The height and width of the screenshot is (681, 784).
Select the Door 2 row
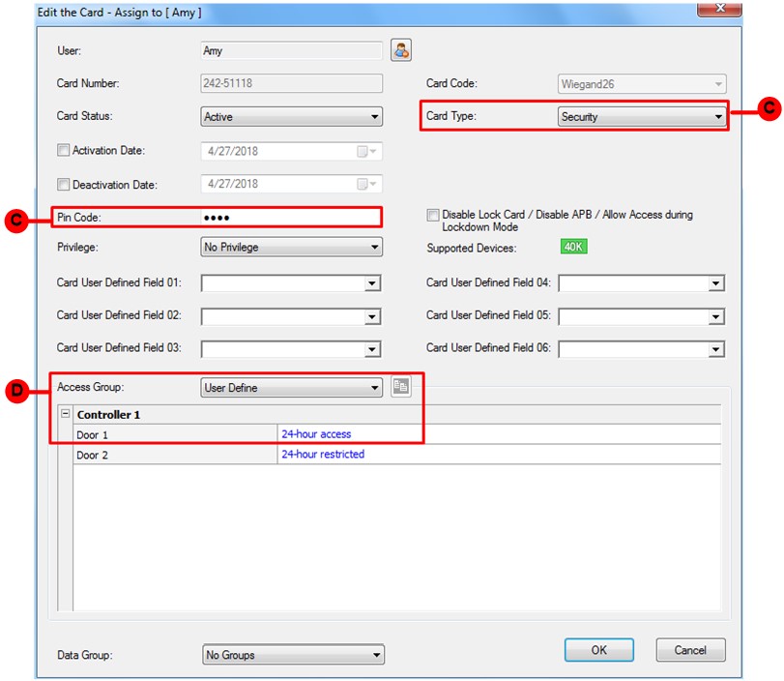[x=397, y=455]
